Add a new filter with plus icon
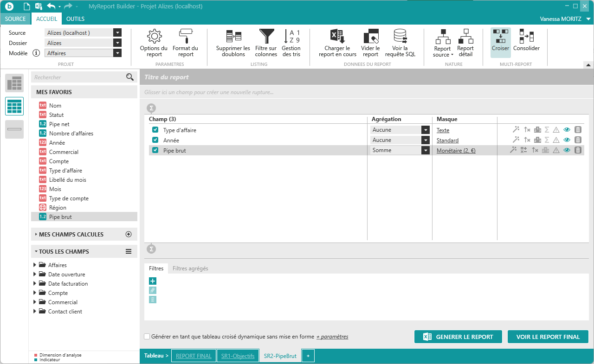This screenshot has height=364, width=594. (153, 281)
